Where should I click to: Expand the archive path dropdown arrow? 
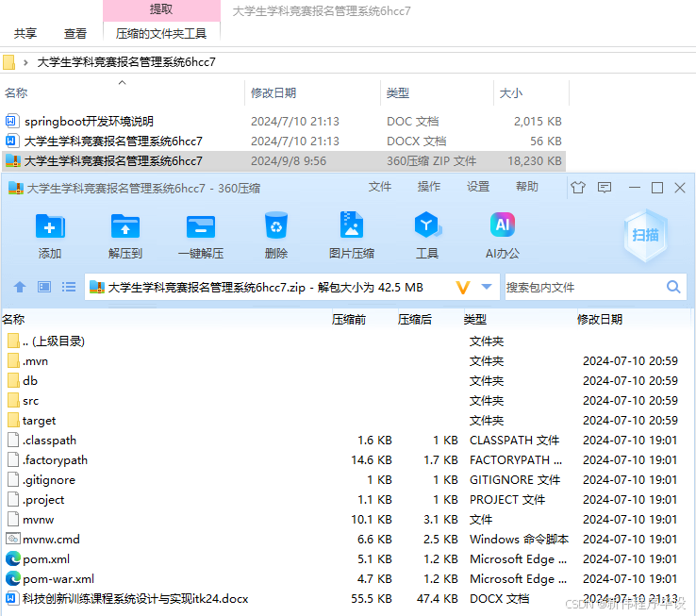pos(487,287)
